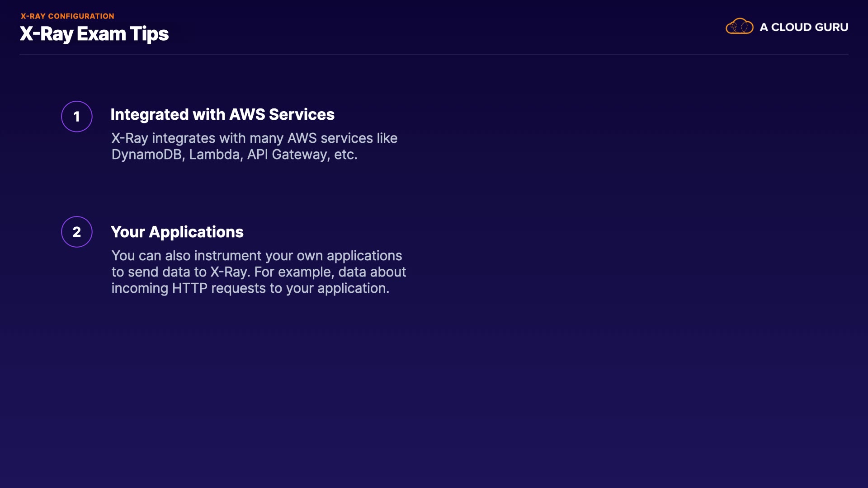Screen dimensions: 868x488
Task: Click the API Gateway text in the first tip
Action: (288, 155)
